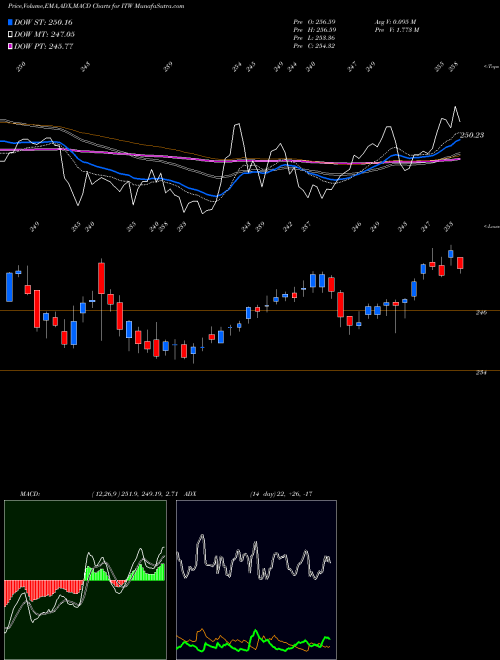Select the 'DOW MT: 247.05' legend text
The width and height of the screenshot is (500, 660).
(44, 35)
